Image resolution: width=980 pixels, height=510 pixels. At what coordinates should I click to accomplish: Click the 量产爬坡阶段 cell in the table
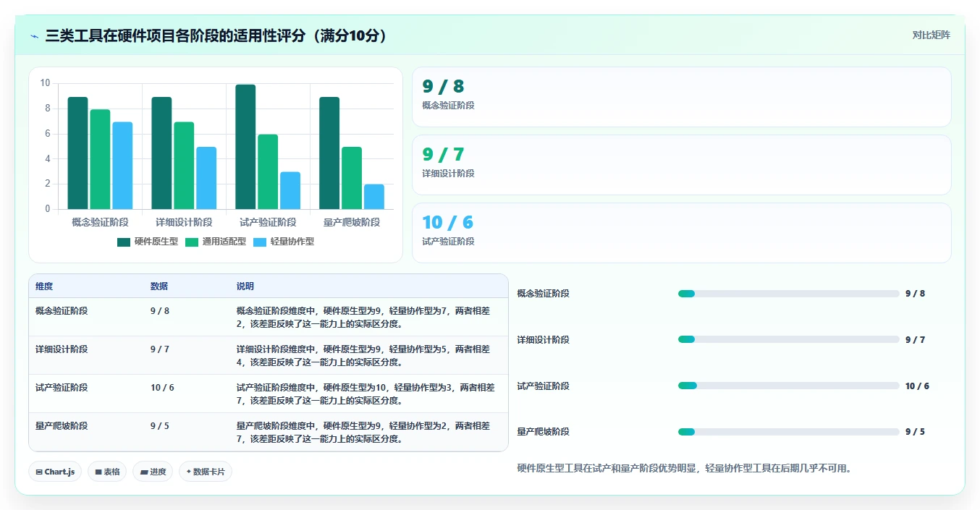62,426
